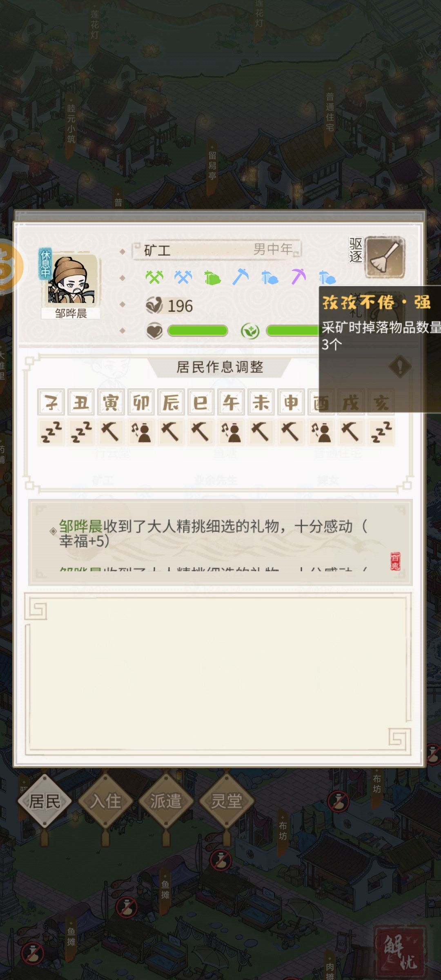Tap the blue single pickaxe trait icon

pos(241,277)
